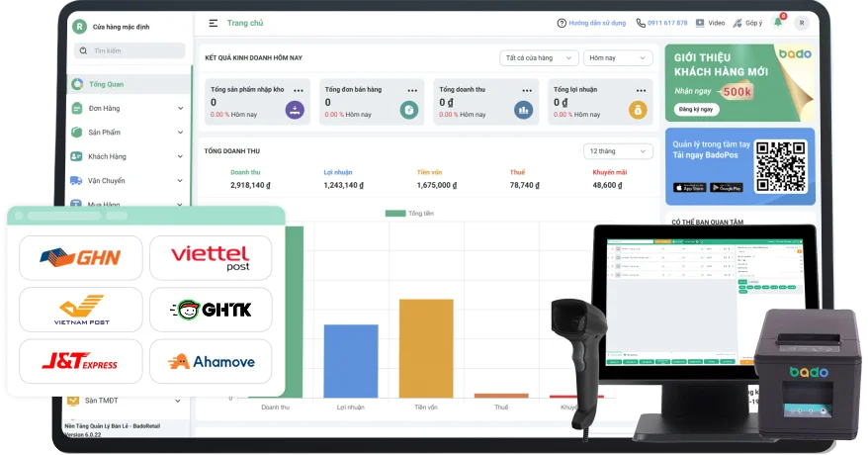Click the Đăng ký ngay button
Screen dimensions: 868x455
[696, 109]
